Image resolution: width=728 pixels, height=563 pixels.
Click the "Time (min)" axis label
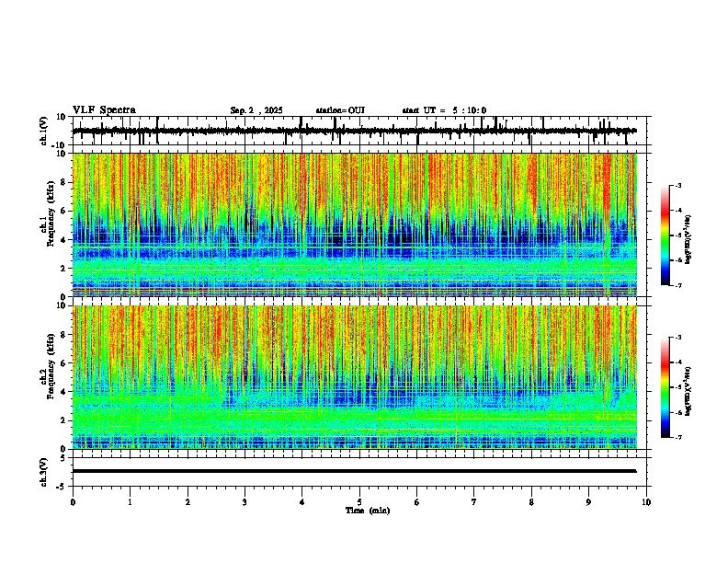pyautogui.click(x=368, y=511)
